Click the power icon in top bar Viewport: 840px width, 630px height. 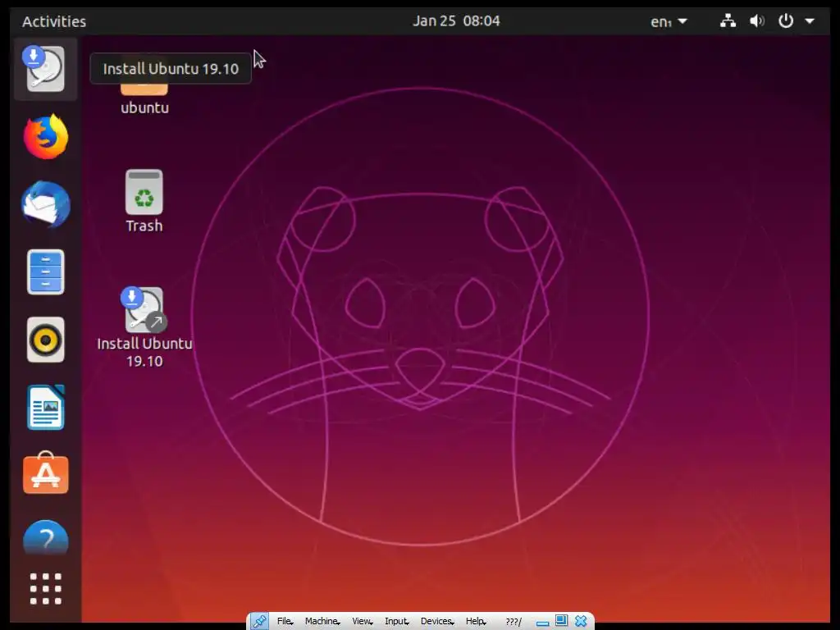pyautogui.click(x=785, y=21)
